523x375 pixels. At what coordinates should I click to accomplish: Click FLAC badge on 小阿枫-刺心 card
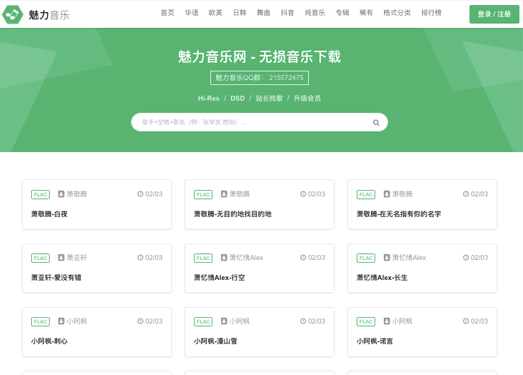pyautogui.click(x=40, y=322)
